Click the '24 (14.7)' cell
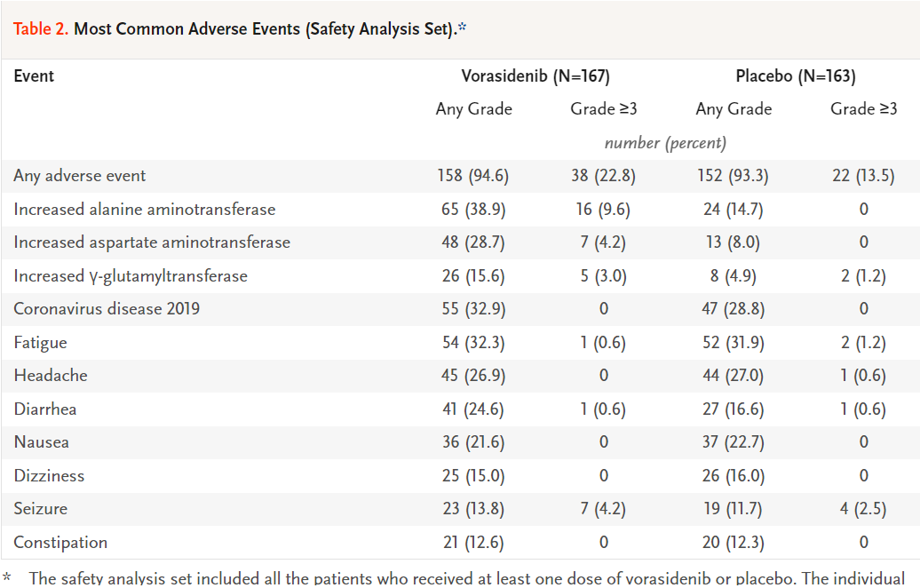The width and height of the screenshot is (920, 588). (x=733, y=210)
